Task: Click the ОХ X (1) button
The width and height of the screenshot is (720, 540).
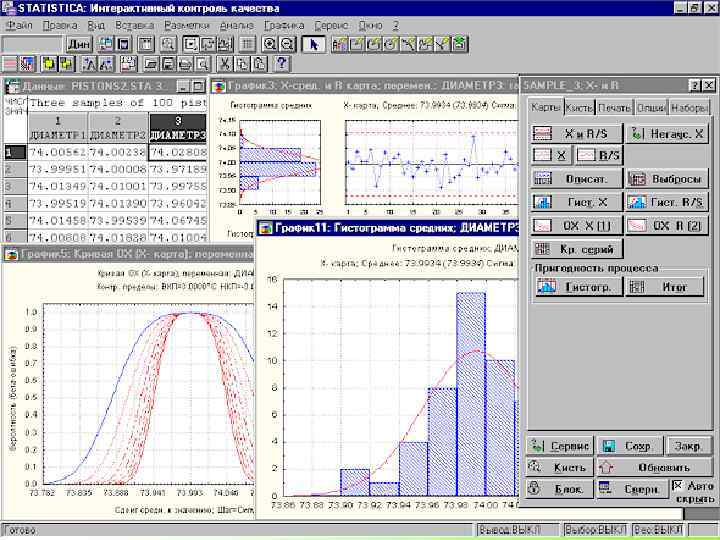Action: 577,225
